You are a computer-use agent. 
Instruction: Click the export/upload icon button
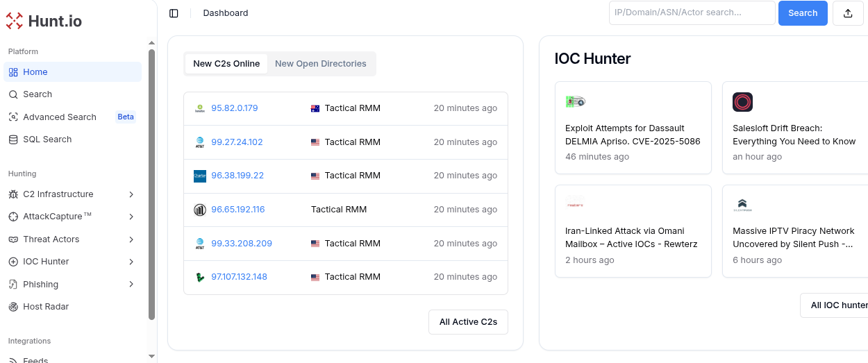pos(848,13)
